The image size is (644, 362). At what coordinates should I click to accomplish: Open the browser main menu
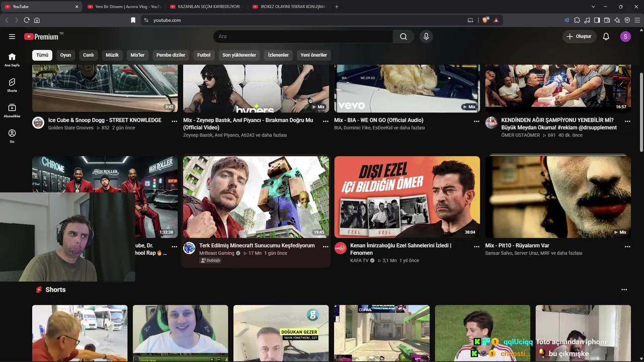pyautogui.click(x=637, y=20)
